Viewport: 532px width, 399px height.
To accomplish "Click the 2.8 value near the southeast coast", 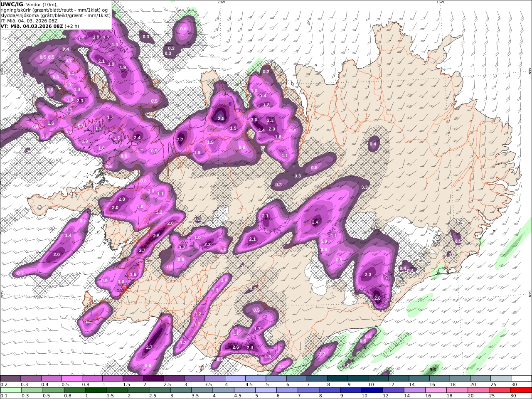I will click(x=377, y=298).
